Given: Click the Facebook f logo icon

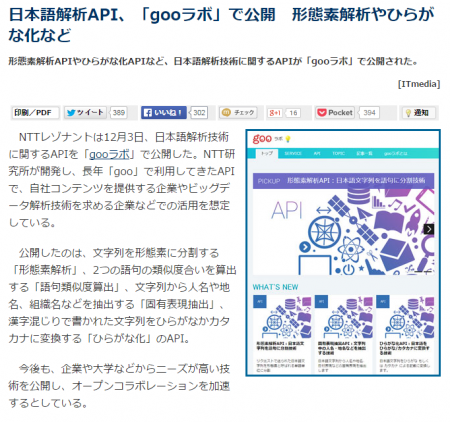Looking at the screenshot, I should [147, 113].
